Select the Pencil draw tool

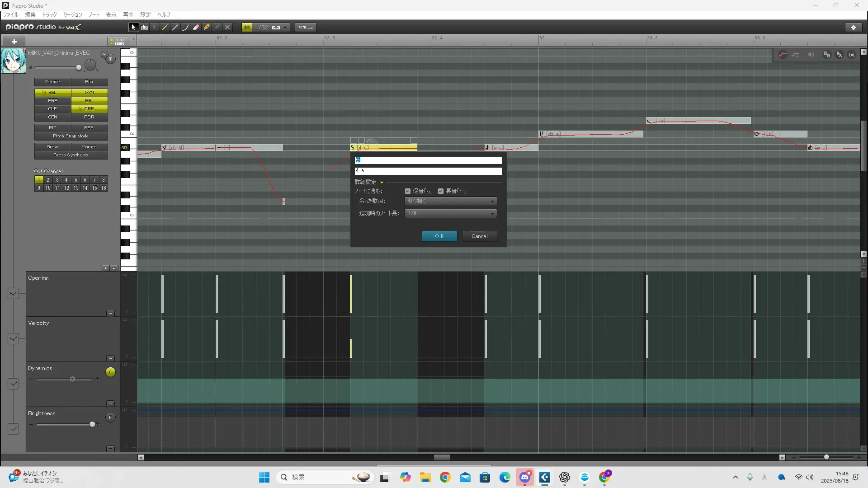tap(165, 28)
